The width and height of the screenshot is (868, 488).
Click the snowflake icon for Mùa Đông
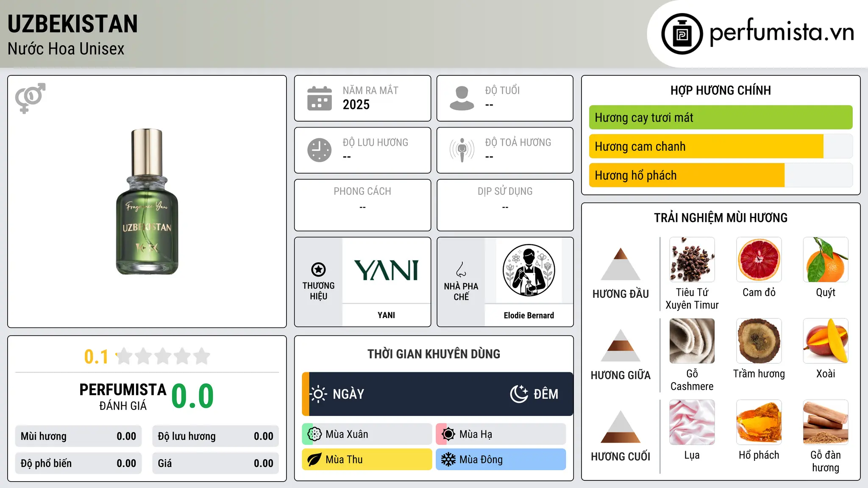[x=448, y=460]
